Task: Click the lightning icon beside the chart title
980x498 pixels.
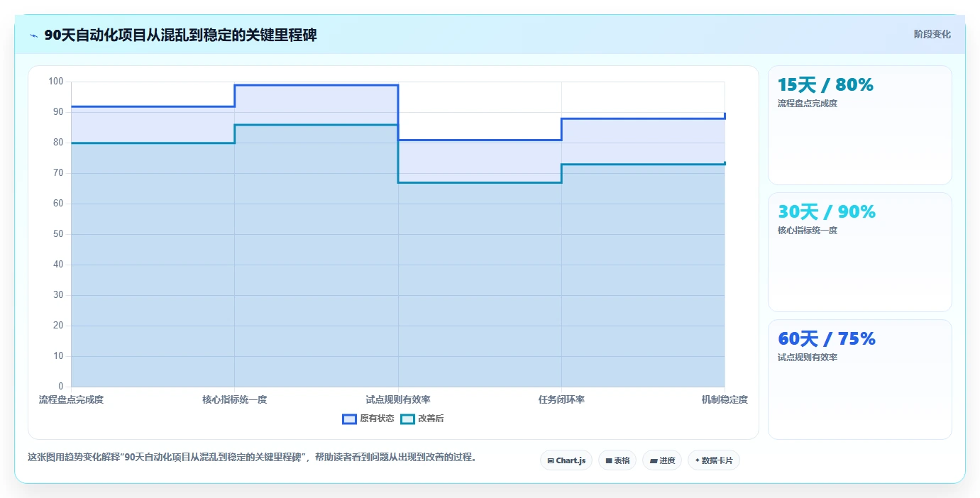Action: (33, 35)
